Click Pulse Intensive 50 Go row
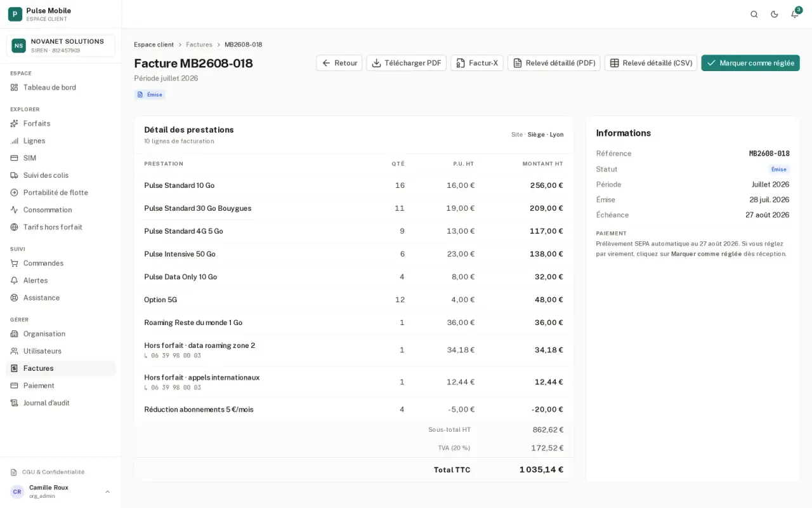 pos(353,254)
